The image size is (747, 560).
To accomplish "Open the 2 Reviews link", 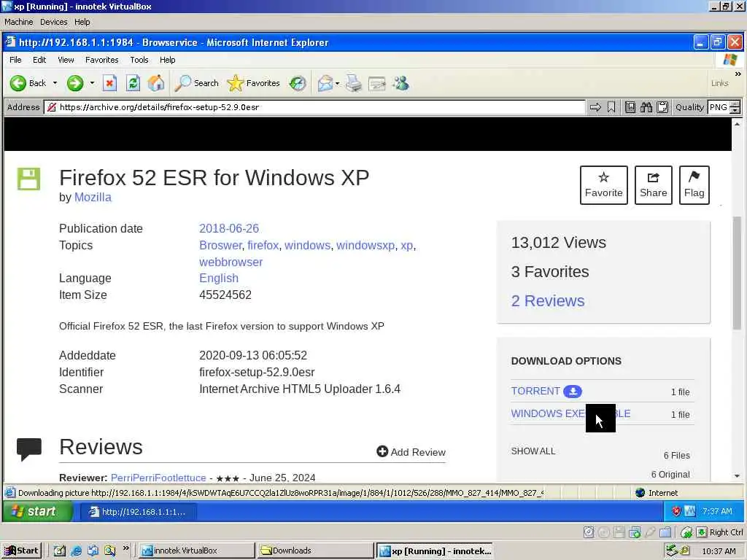I will 547,301.
